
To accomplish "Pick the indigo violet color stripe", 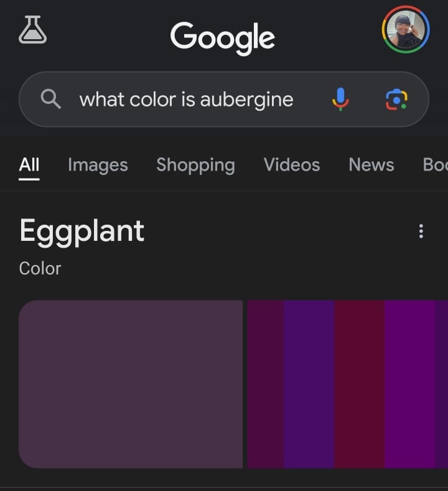I will [x=309, y=384].
